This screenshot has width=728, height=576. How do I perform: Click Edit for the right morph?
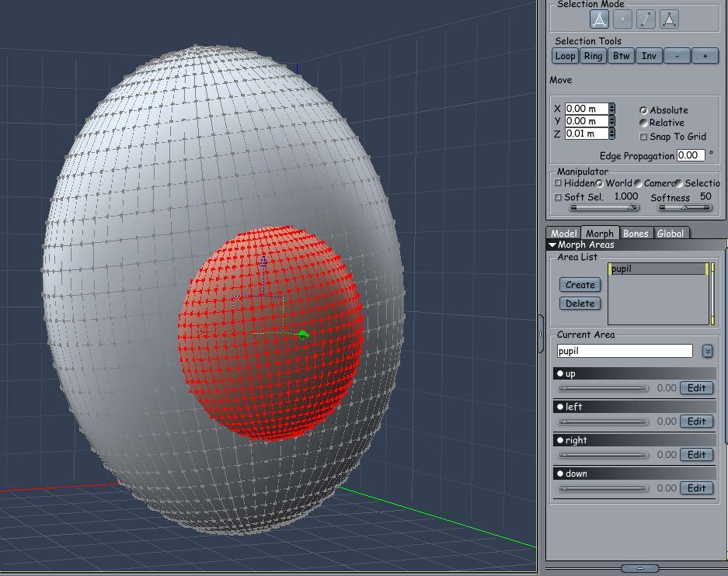pyautogui.click(x=696, y=454)
